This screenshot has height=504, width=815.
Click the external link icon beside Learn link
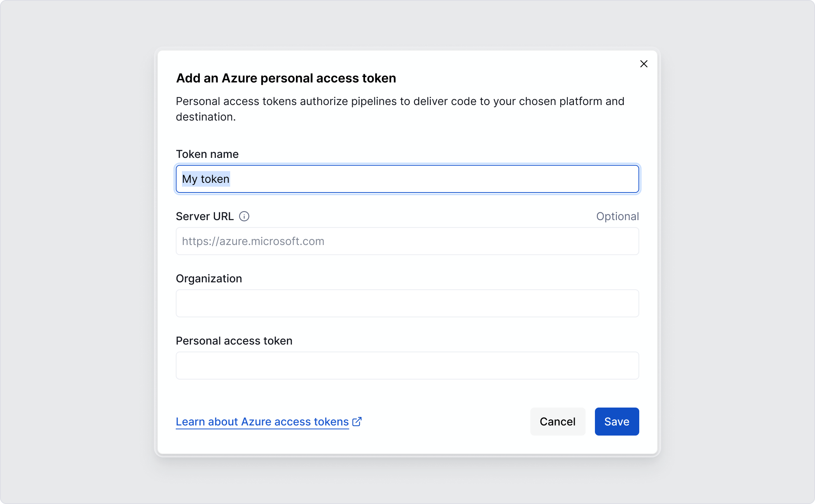click(x=357, y=422)
